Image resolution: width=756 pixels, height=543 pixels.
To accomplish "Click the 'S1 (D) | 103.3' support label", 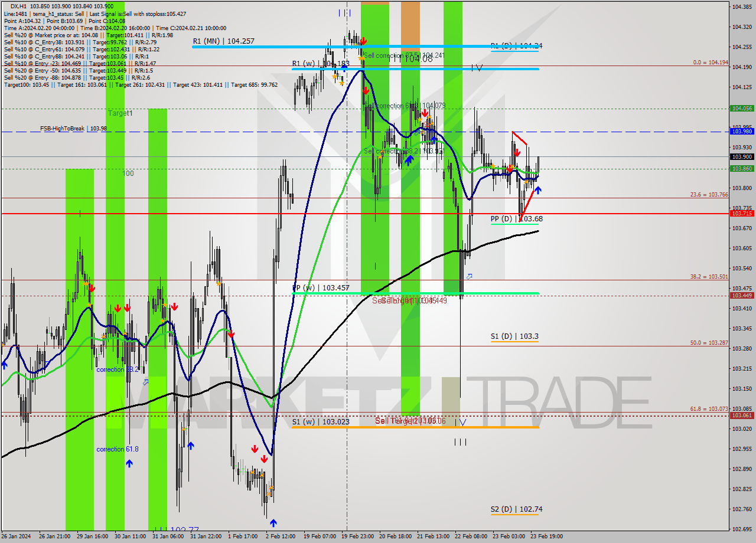I will [514, 336].
